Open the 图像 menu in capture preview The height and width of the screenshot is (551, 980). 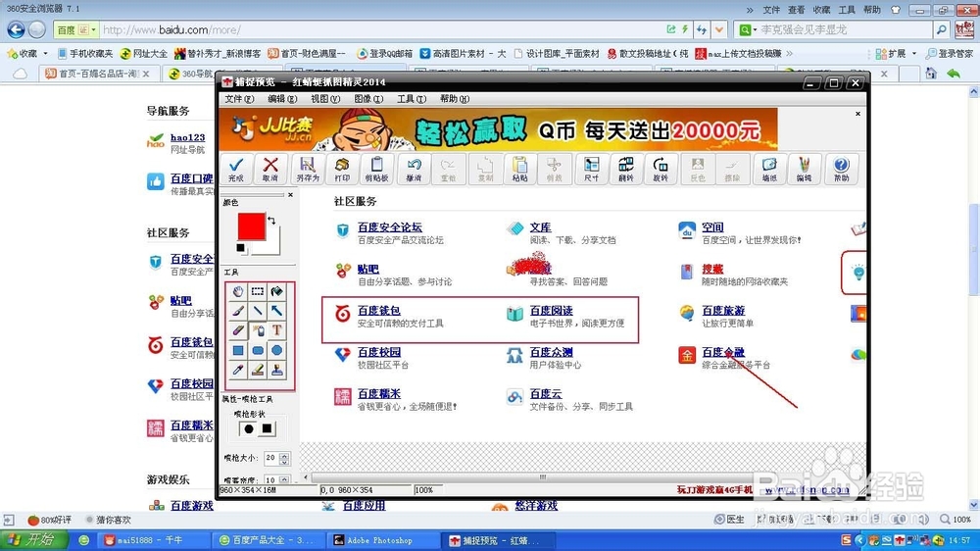click(368, 99)
